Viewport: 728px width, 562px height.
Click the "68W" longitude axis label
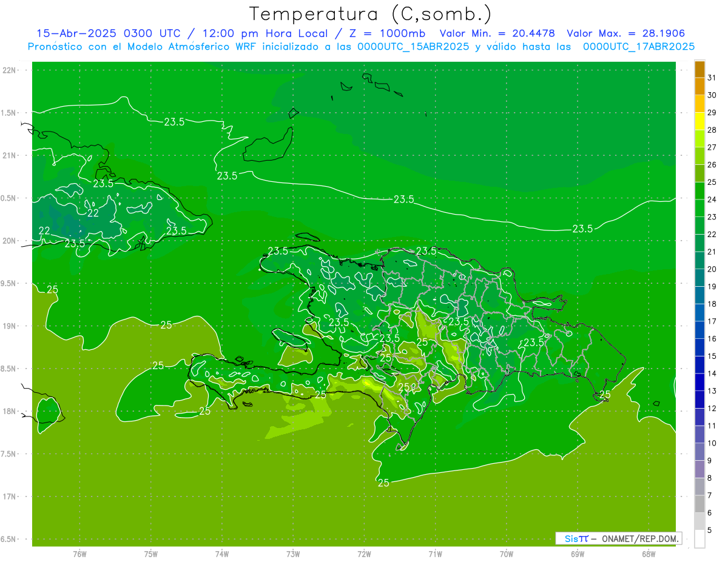point(649,554)
